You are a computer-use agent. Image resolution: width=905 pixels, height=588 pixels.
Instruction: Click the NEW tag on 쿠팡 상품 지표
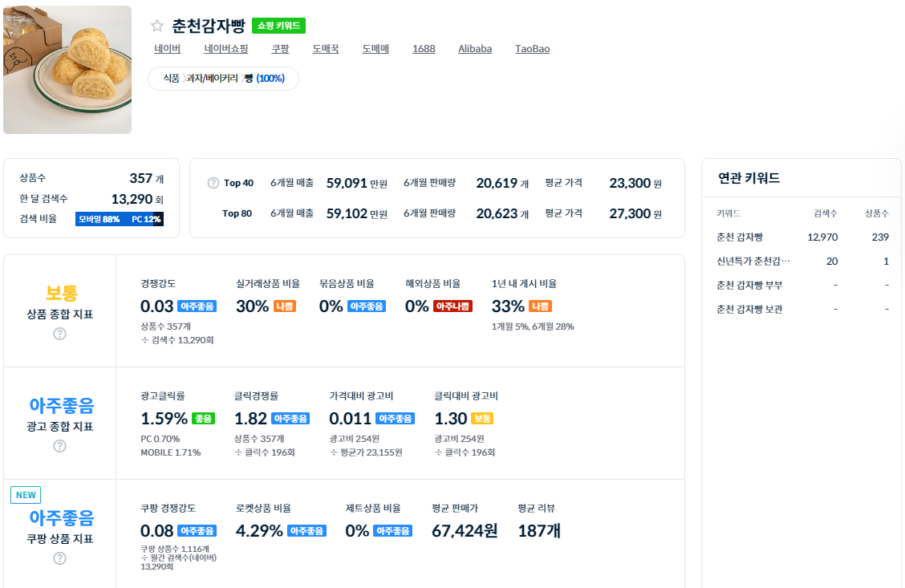(x=26, y=495)
